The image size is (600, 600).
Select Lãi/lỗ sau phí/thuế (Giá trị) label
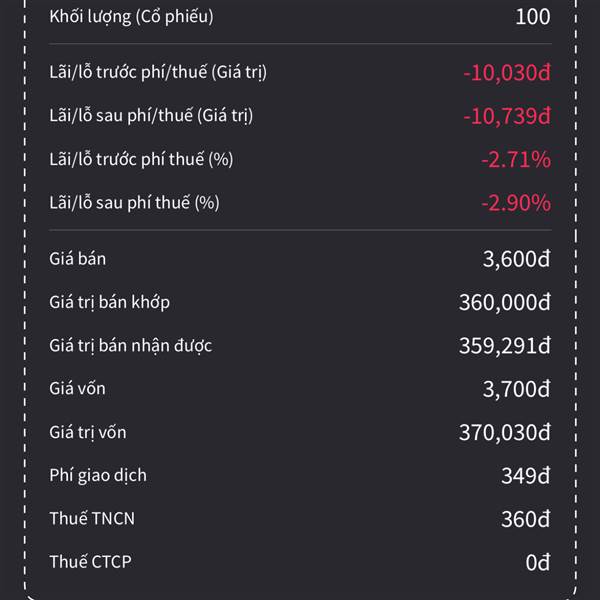pyautogui.click(x=151, y=116)
